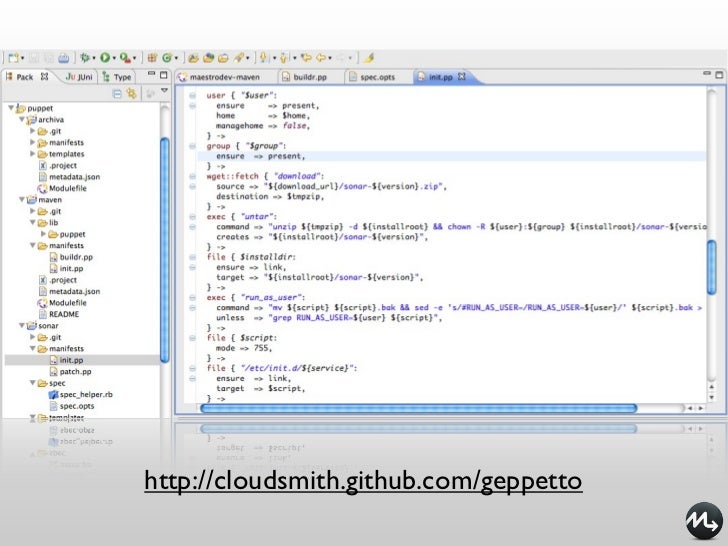Fold the group { "$group" code block
The width and height of the screenshot is (728, 546).
[192, 146]
